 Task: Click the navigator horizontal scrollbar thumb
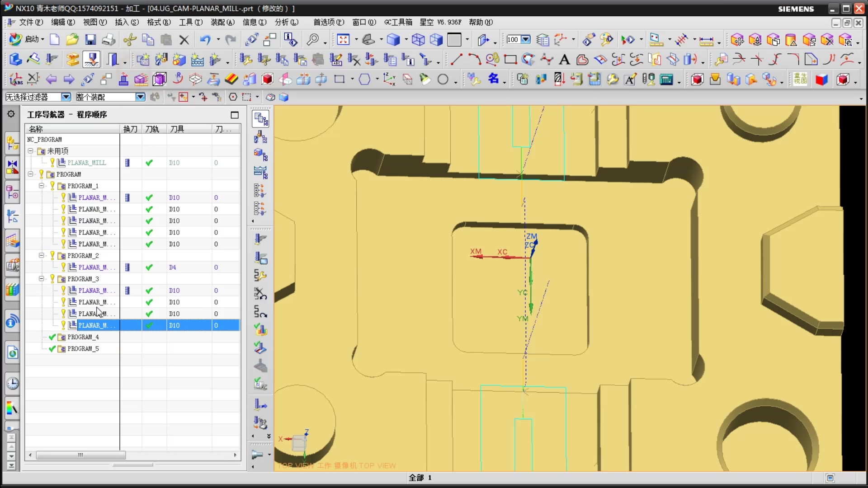coord(80,455)
